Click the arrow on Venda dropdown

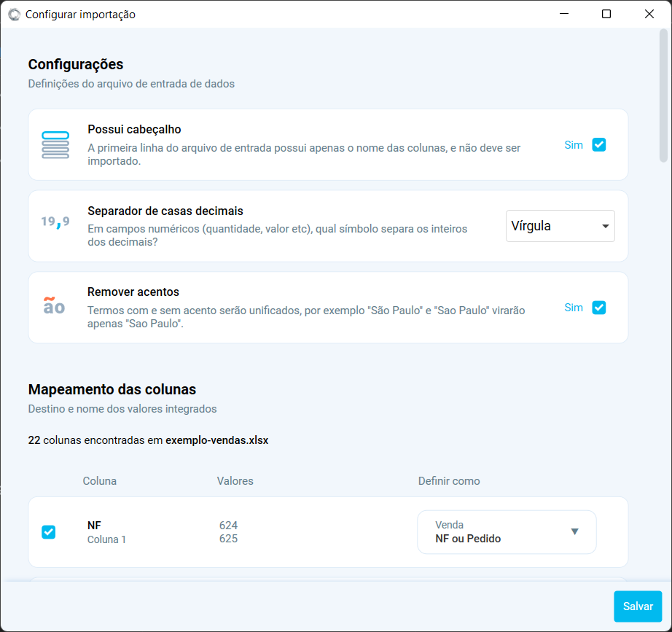[574, 532]
